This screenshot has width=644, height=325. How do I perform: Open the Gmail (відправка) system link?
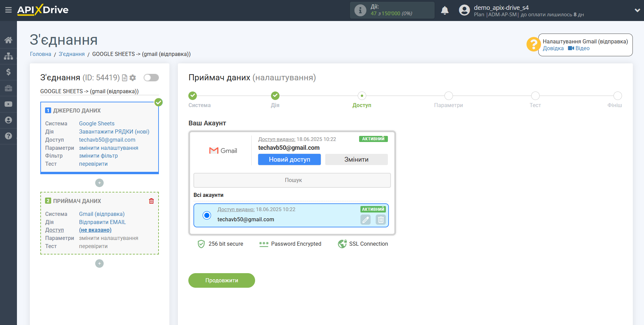[102, 214]
